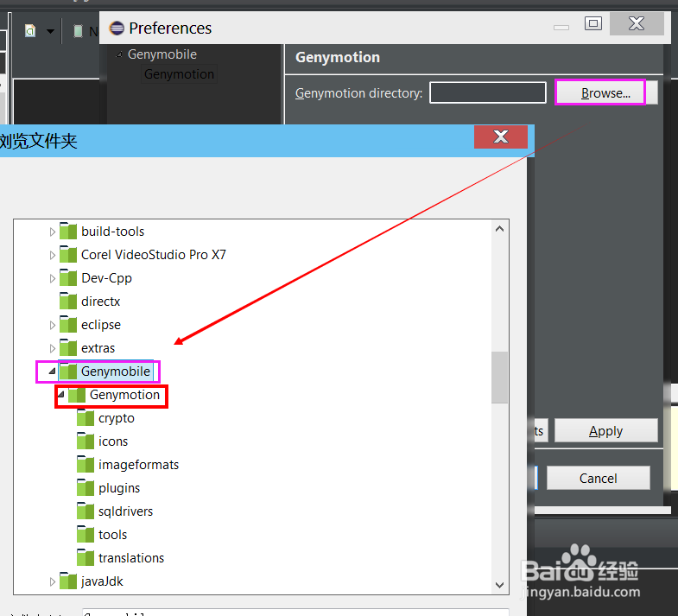Image resolution: width=678 pixels, height=616 pixels.
Task: Select the eclipse folder icon
Action: pos(68,324)
